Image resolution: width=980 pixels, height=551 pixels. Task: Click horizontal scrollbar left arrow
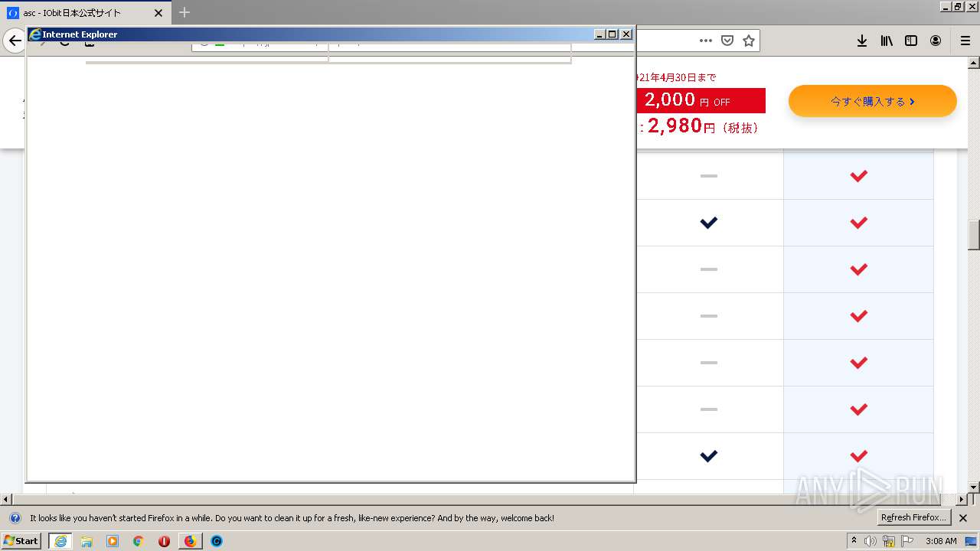click(x=6, y=500)
